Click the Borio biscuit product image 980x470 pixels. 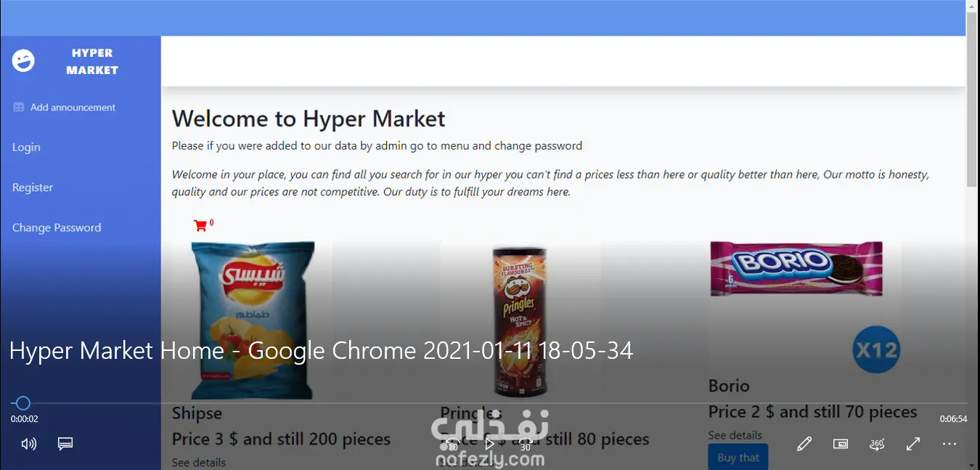click(x=796, y=268)
